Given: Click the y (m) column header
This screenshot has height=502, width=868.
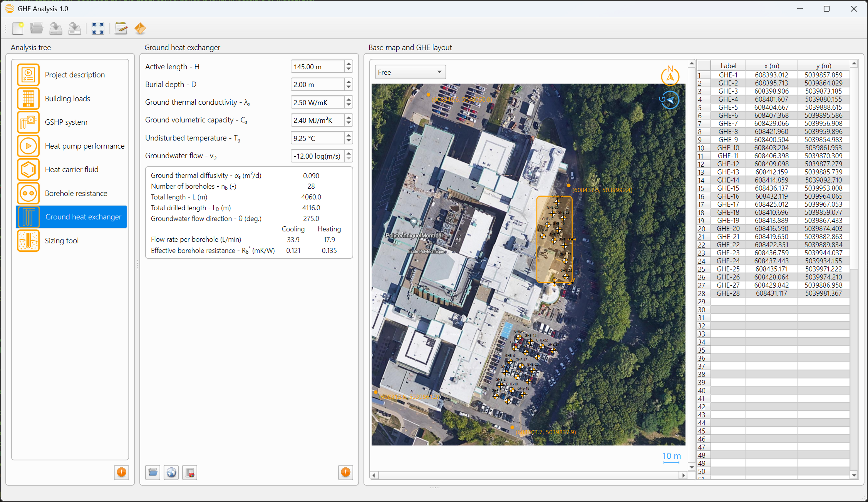Looking at the screenshot, I should coord(823,66).
